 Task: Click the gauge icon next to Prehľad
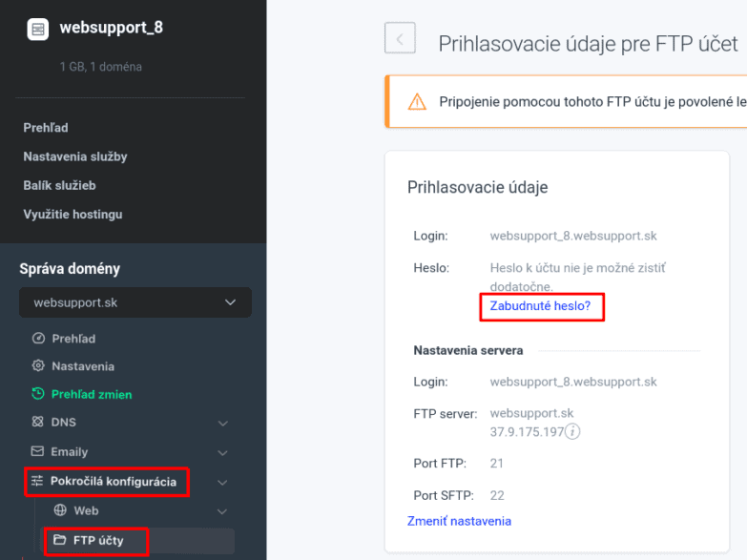click(38, 339)
